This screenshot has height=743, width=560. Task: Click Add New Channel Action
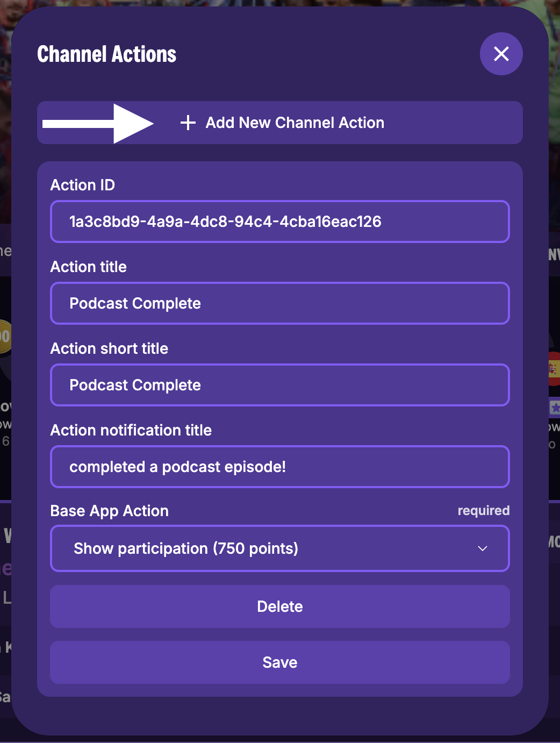(x=295, y=123)
